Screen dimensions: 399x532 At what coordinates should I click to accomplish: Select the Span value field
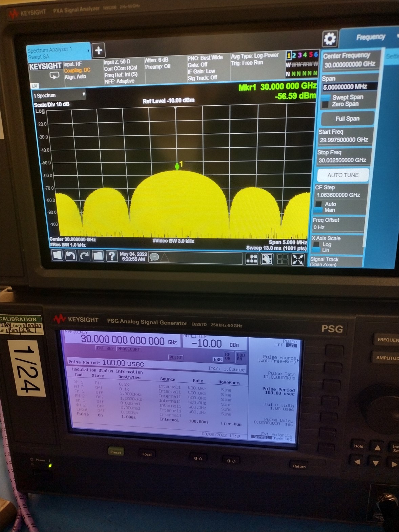click(350, 87)
